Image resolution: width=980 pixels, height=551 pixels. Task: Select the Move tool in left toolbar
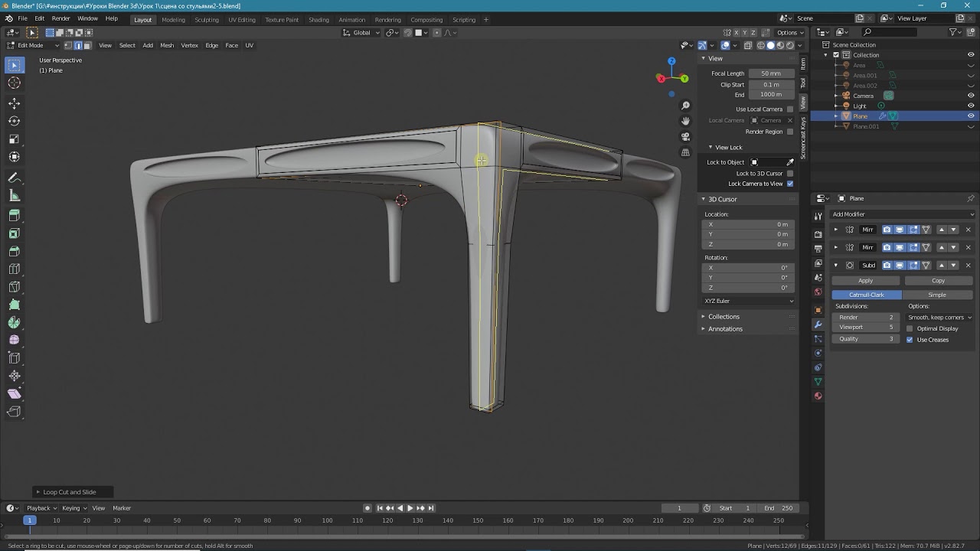[x=15, y=103]
